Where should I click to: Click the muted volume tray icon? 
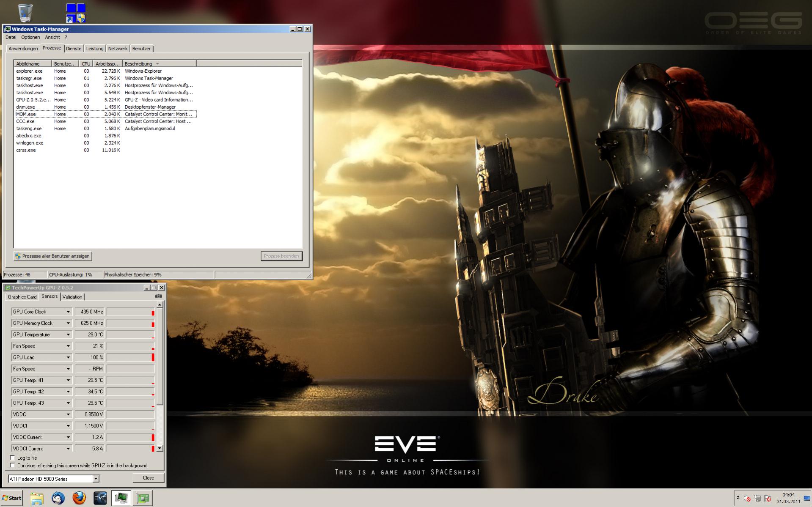pos(747,499)
